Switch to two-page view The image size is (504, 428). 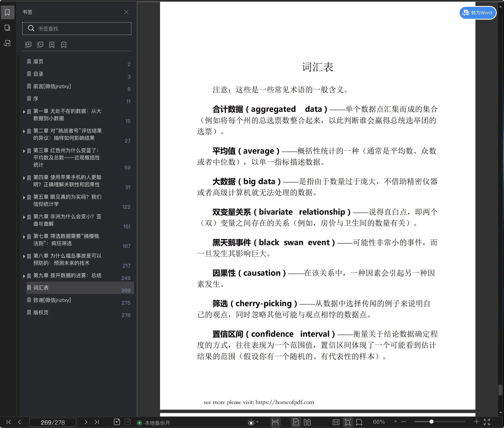click(x=307, y=422)
